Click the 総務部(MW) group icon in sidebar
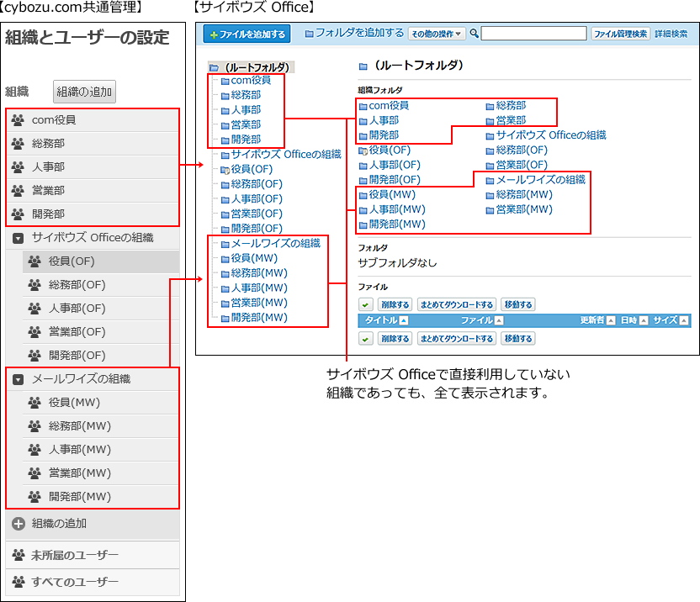This screenshot has width=700, height=602. (x=34, y=426)
